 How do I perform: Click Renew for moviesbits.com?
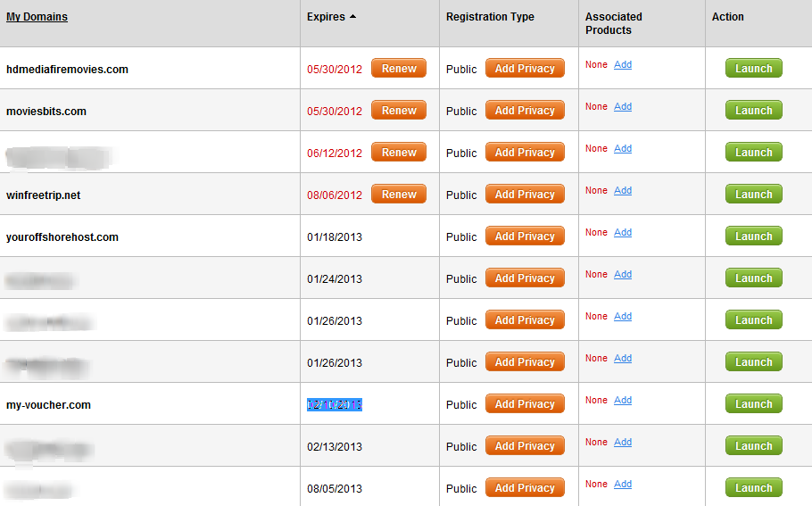pyautogui.click(x=399, y=111)
